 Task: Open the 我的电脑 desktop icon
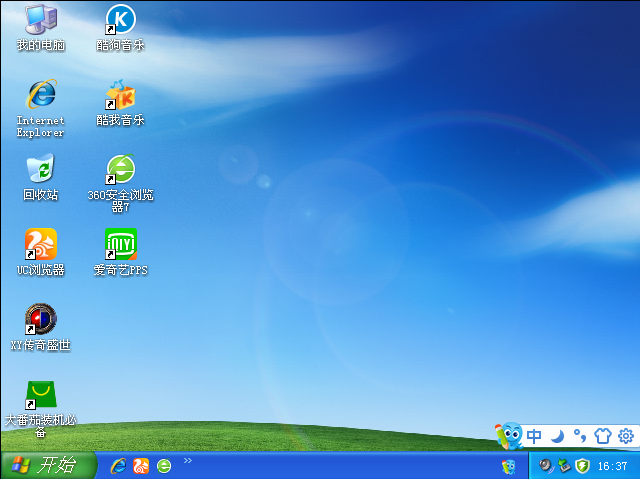click(41, 27)
